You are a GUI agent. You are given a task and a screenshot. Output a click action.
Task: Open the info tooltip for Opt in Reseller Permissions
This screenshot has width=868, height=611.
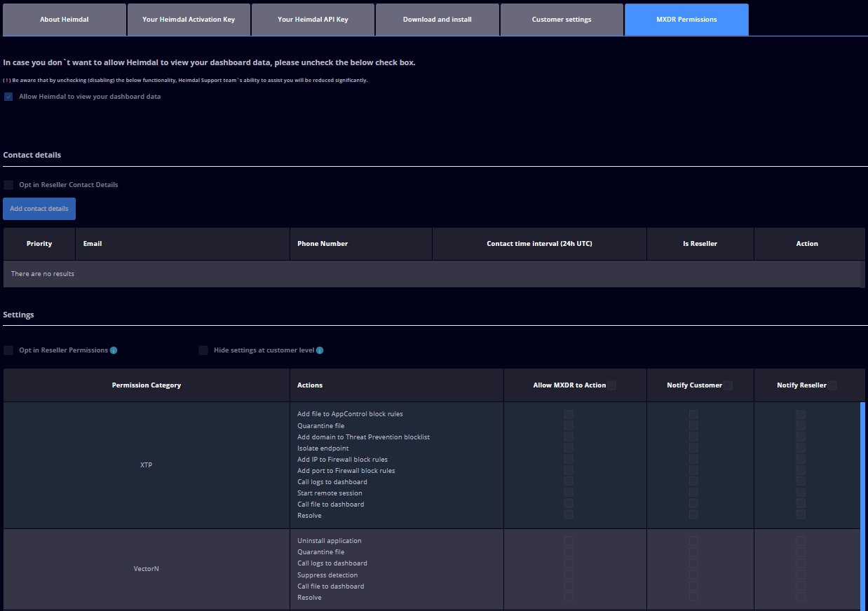coord(114,350)
